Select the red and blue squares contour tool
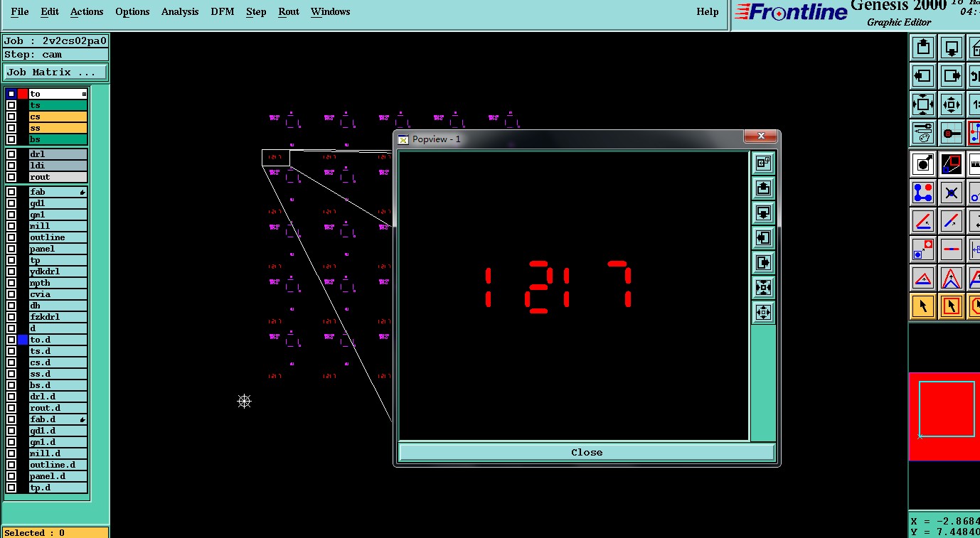980x538 pixels. point(952,164)
